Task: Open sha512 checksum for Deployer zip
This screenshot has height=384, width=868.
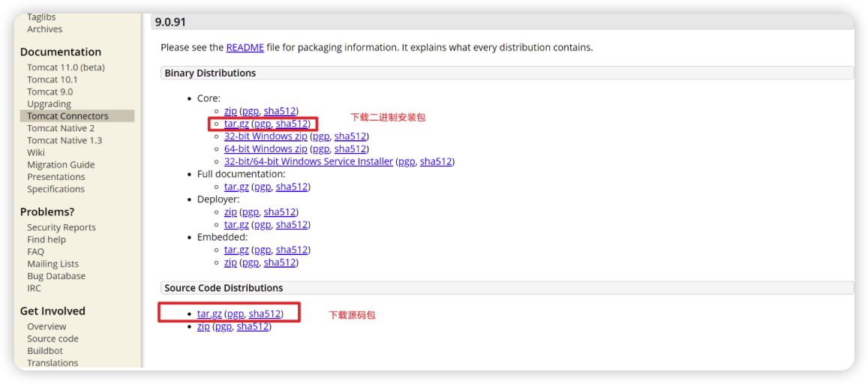Action: 280,212
